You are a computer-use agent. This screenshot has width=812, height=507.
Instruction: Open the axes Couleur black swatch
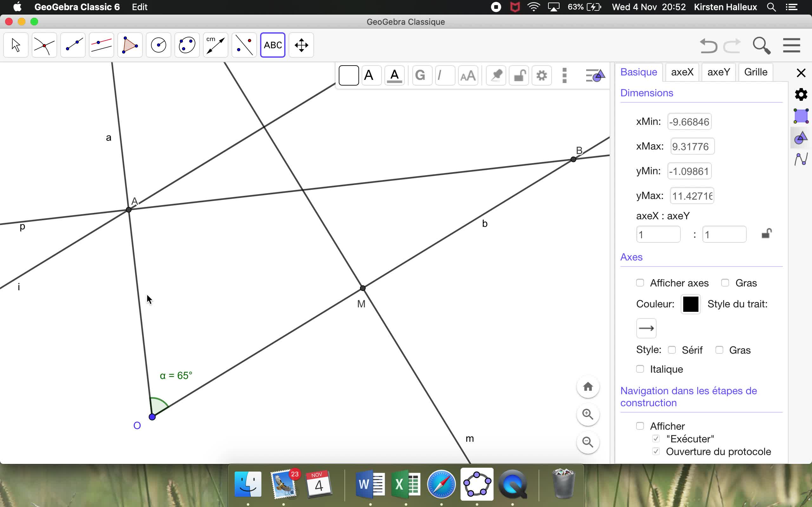click(x=690, y=304)
